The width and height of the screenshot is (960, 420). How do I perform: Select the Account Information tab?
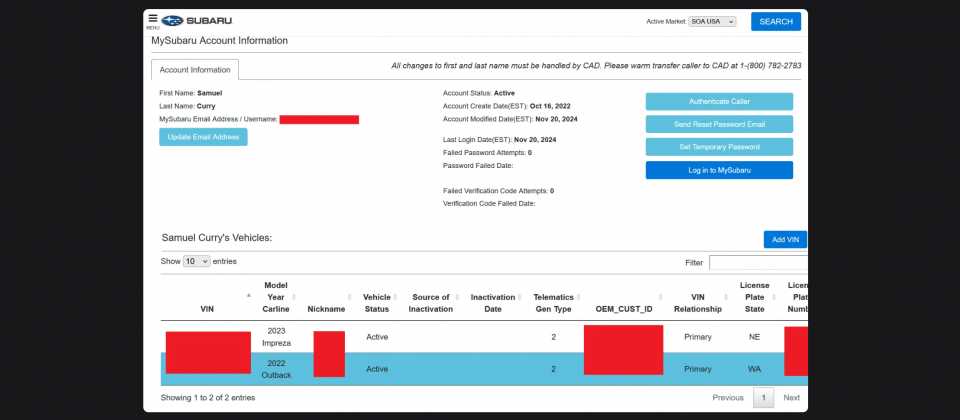click(x=195, y=70)
